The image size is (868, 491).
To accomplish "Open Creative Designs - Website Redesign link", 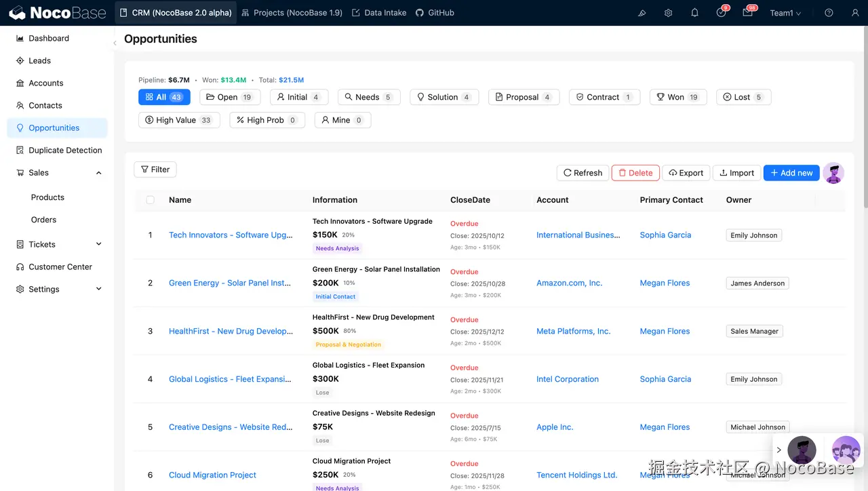I will tap(231, 428).
